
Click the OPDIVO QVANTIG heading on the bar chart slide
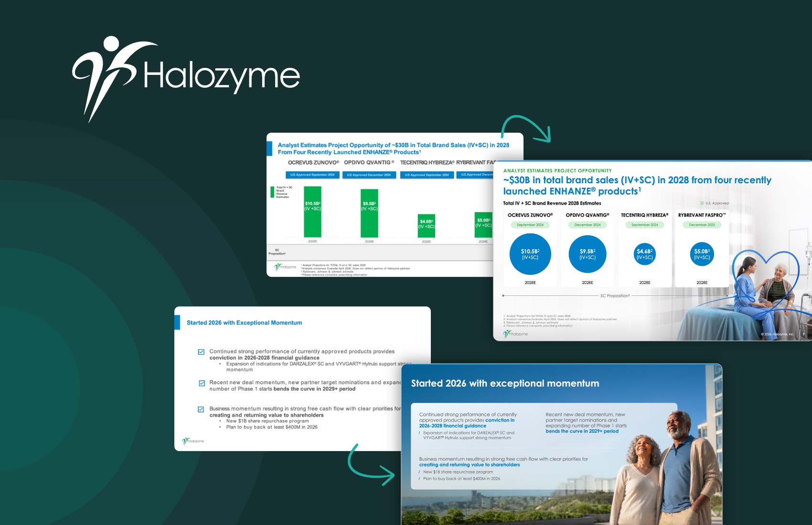[369, 163]
